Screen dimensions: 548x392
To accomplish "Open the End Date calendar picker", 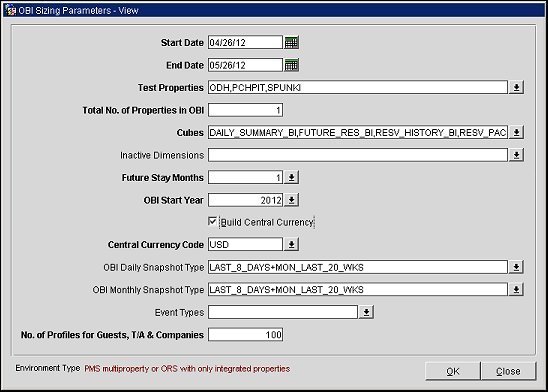I will click(x=291, y=65).
